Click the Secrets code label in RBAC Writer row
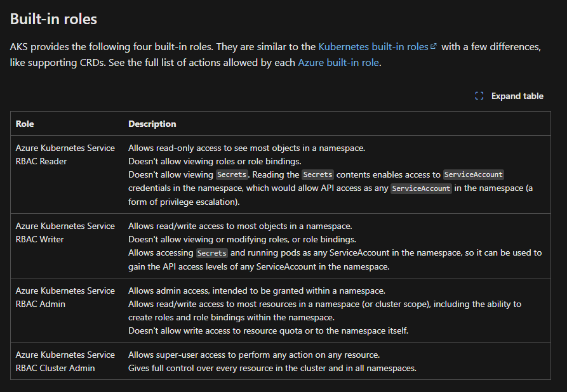The image size is (567, 392). click(x=211, y=252)
